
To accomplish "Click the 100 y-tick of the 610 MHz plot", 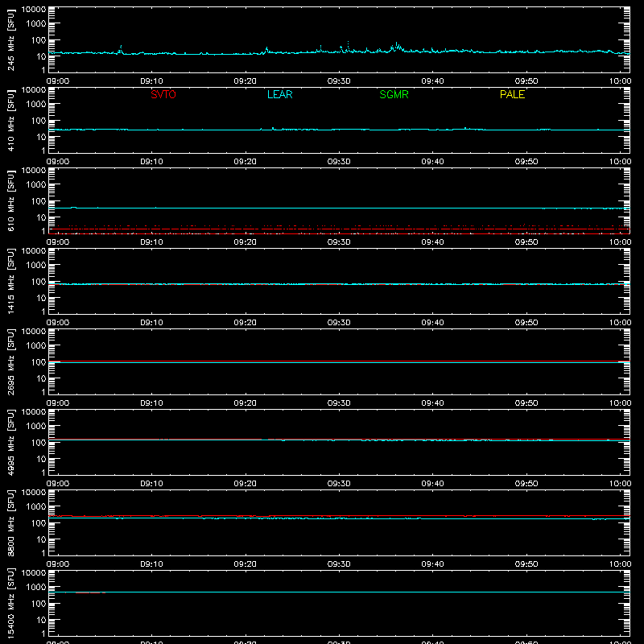I will point(39,201).
